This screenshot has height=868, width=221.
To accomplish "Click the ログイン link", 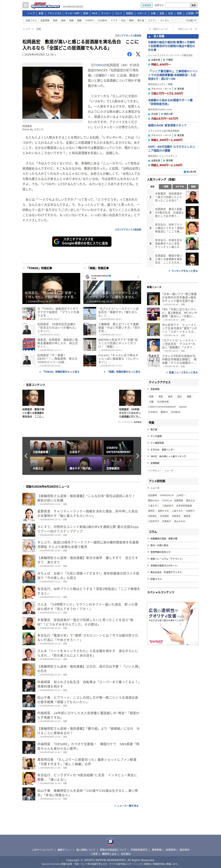I will pos(159,5).
